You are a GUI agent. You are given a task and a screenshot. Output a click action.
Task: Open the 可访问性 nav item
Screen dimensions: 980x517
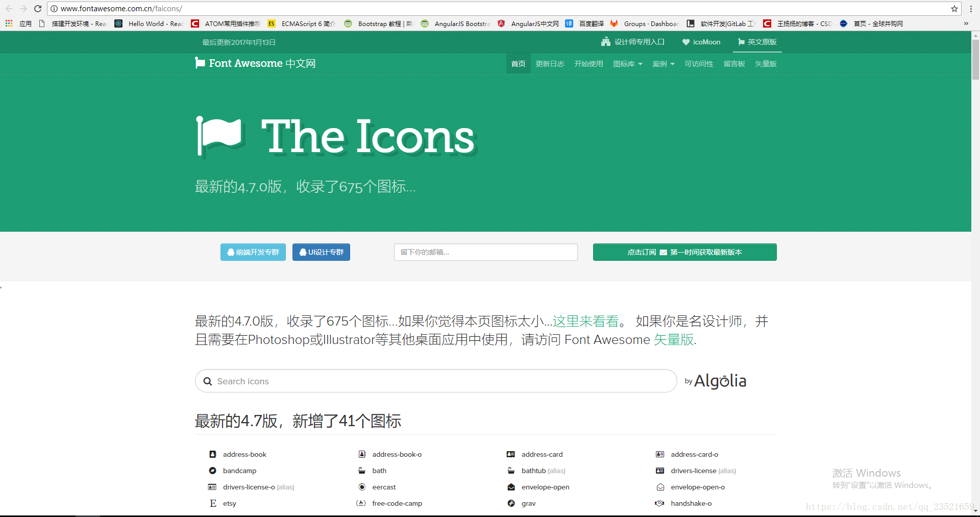699,64
